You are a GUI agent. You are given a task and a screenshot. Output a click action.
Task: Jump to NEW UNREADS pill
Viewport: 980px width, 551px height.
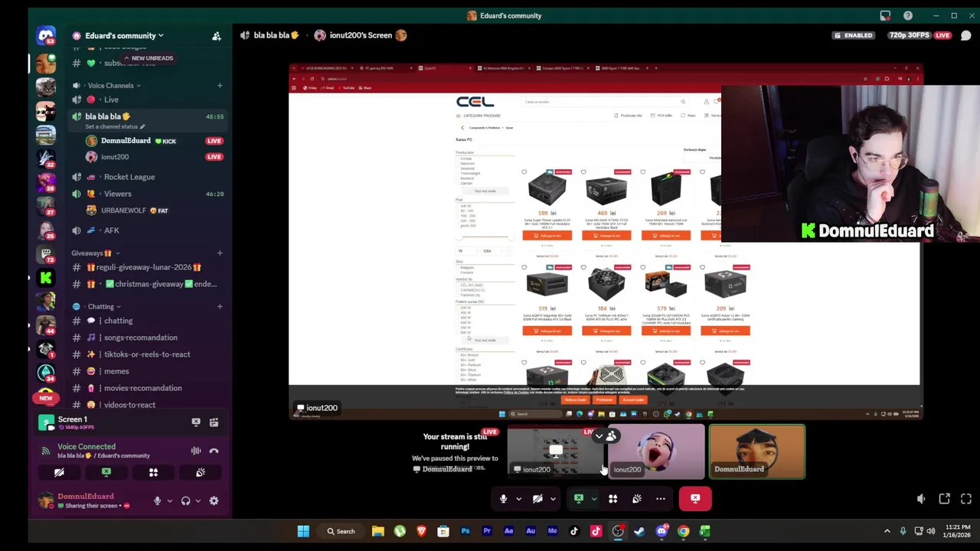click(x=149, y=58)
